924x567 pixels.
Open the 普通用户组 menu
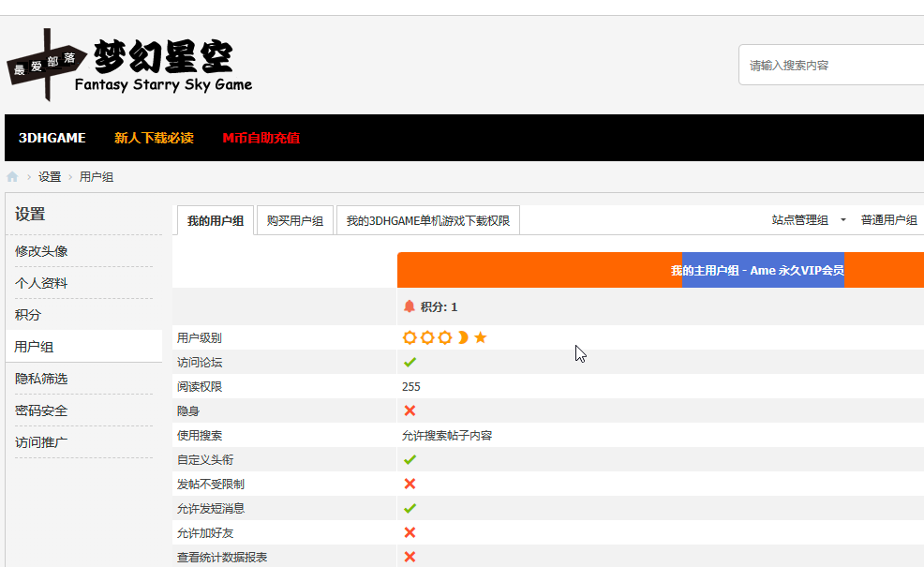click(x=888, y=220)
